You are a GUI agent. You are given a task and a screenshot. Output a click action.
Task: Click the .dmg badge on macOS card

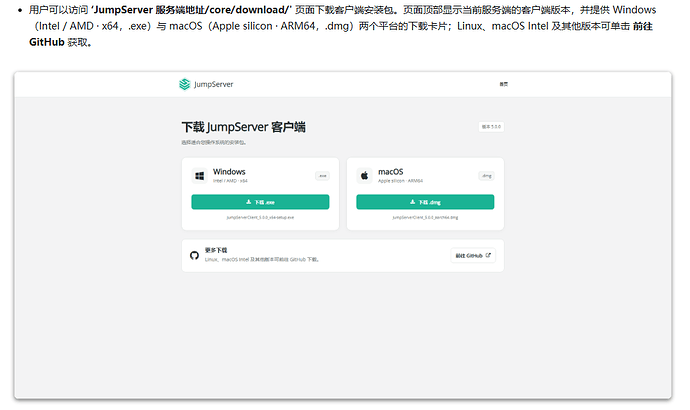[x=486, y=176]
